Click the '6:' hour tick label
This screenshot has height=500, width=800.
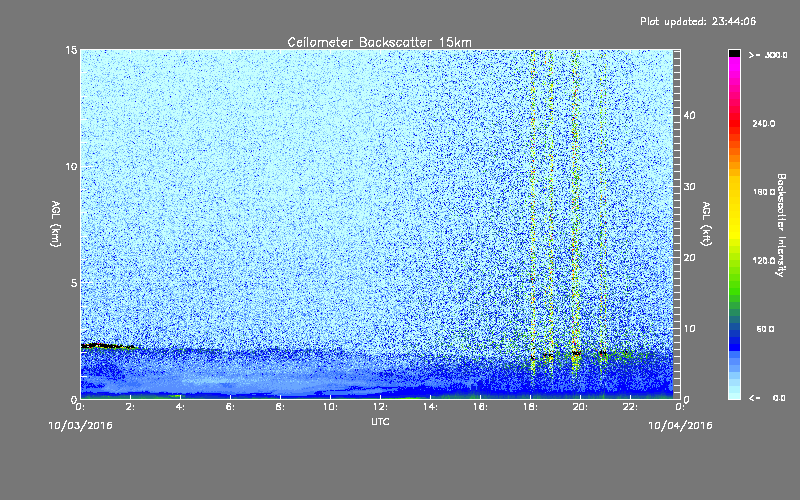tap(231, 407)
